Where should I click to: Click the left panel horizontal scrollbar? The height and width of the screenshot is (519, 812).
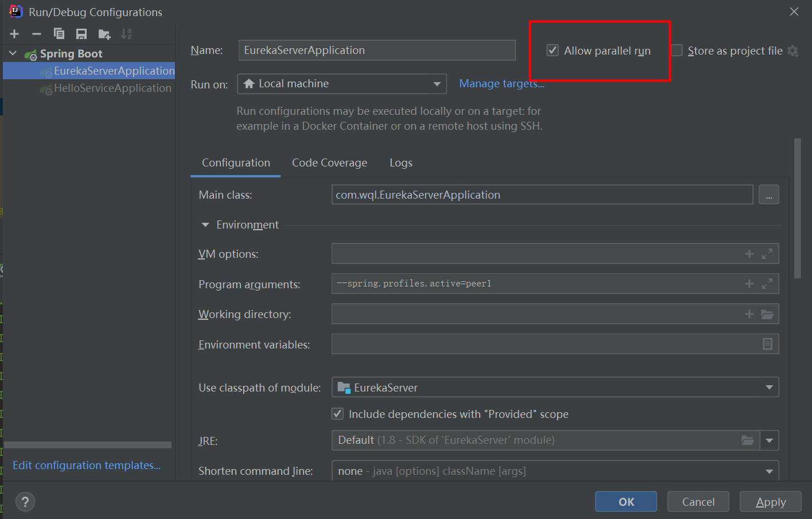88,445
